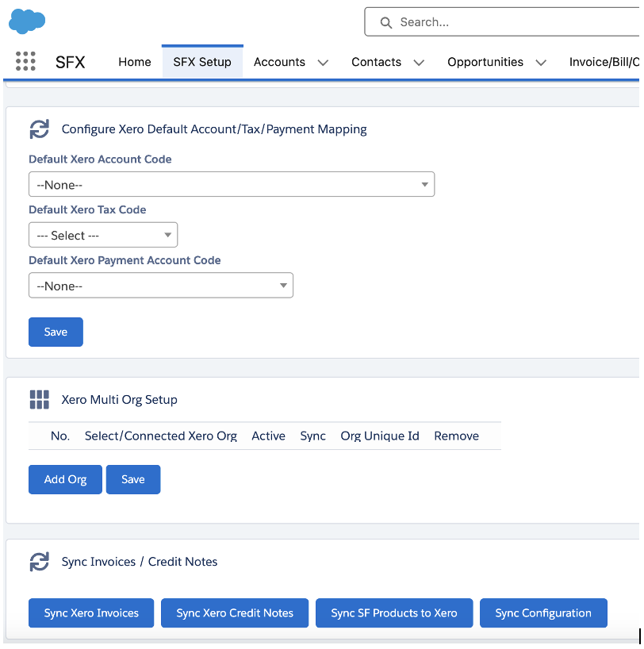Screen dimensions: 644x649
Task: Open the Home tab
Action: [135, 62]
